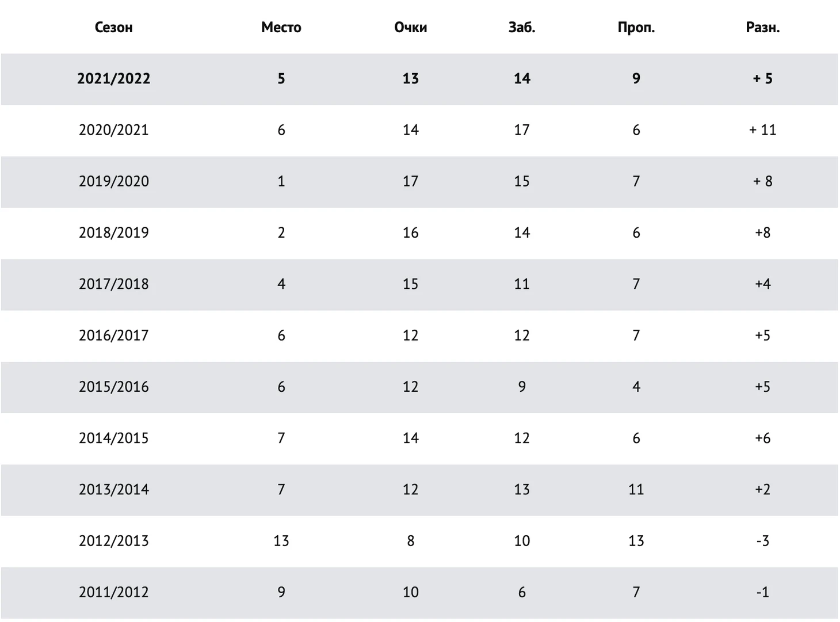This screenshot has width=840, height=622.
Task: Select the 2019/2020 season cell
Action: click(113, 181)
